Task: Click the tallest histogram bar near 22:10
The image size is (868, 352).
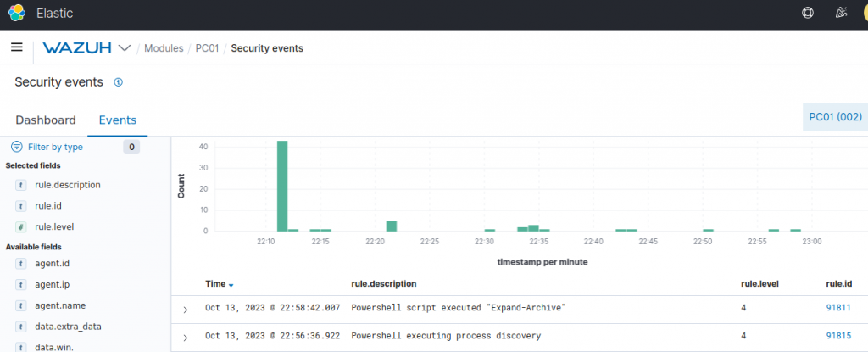Action: 282,186
